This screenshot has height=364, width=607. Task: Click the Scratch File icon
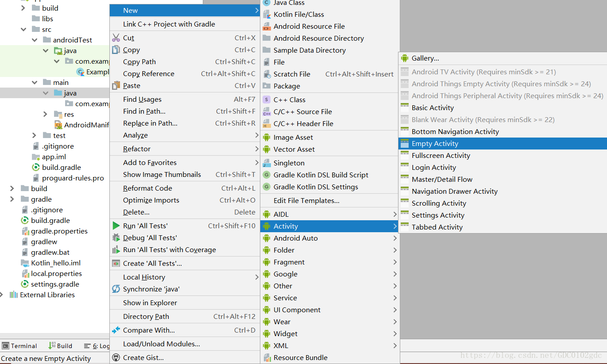(x=267, y=74)
